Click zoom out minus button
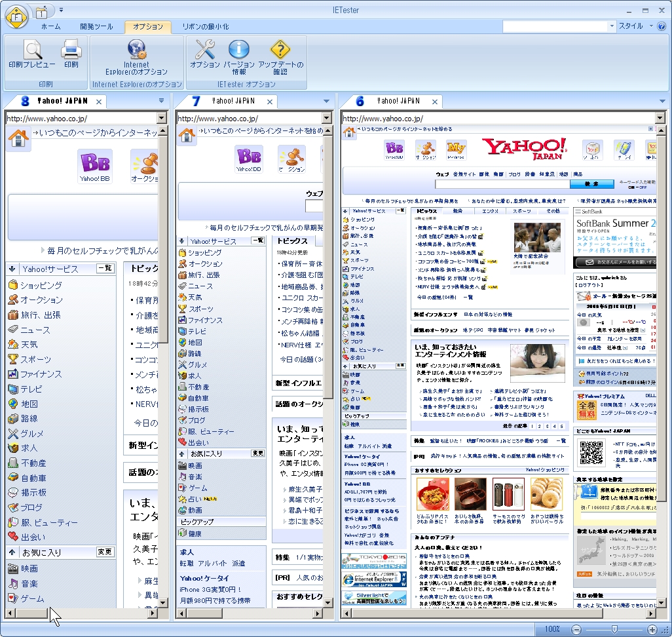672x637 pixels. coord(576,629)
